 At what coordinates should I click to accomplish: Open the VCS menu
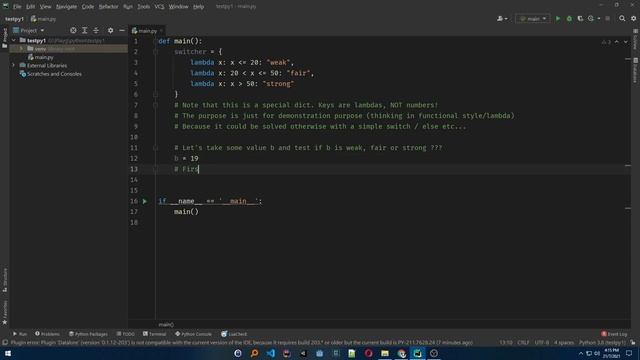[x=159, y=7]
